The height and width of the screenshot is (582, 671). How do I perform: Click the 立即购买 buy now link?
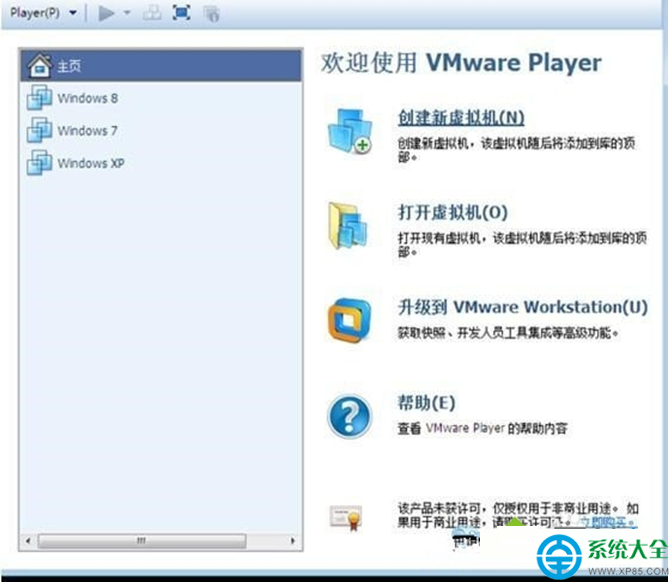[608, 522]
